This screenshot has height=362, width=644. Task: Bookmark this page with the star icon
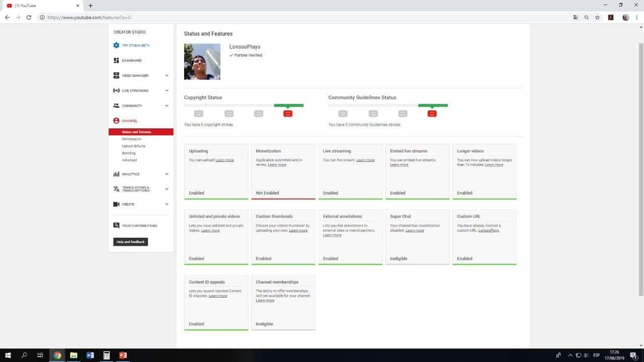[x=597, y=17]
